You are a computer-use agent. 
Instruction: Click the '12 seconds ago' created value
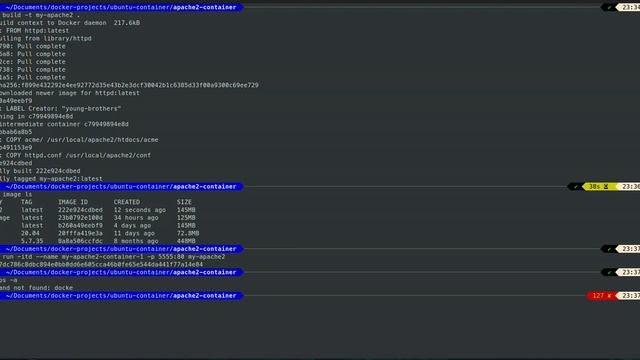coord(140,210)
